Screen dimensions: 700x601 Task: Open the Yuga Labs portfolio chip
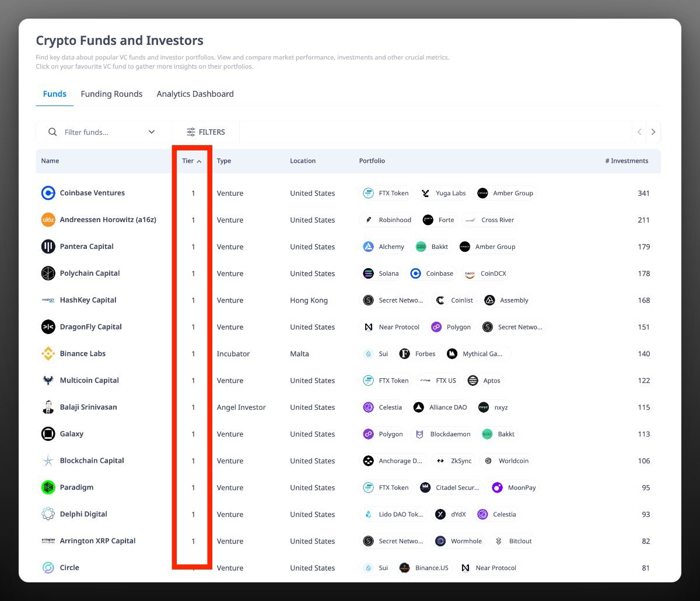click(443, 193)
